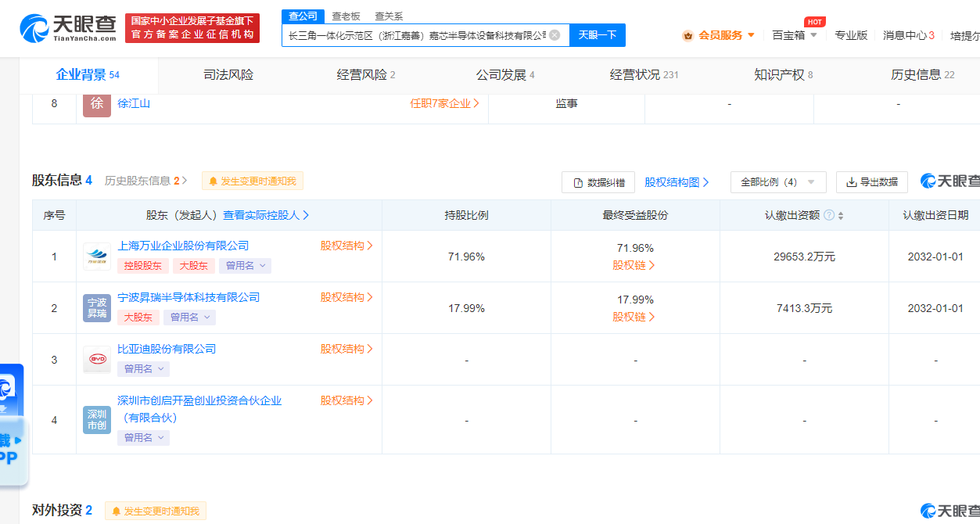Click the 29653.2万元 capital cell
Viewport: 980px width, 524px height.
804,257
